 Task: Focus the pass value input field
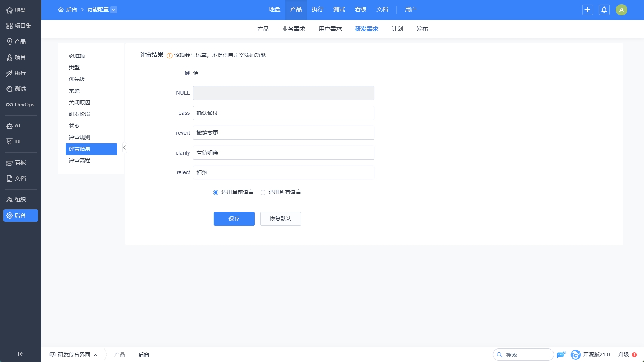tap(284, 113)
